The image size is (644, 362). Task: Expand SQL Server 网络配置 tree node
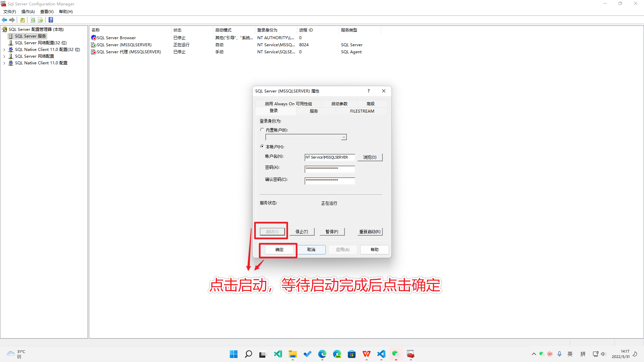click(x=4, y=56)
